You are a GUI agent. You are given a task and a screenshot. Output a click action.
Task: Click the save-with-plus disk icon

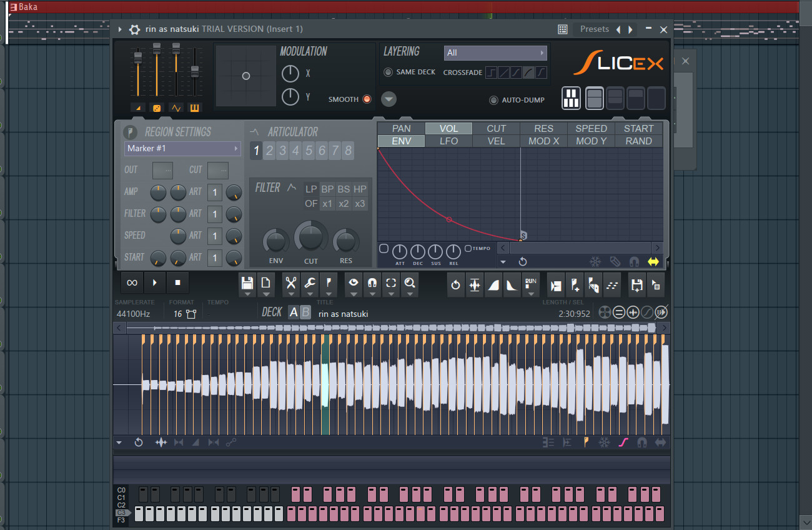(637, 285)
